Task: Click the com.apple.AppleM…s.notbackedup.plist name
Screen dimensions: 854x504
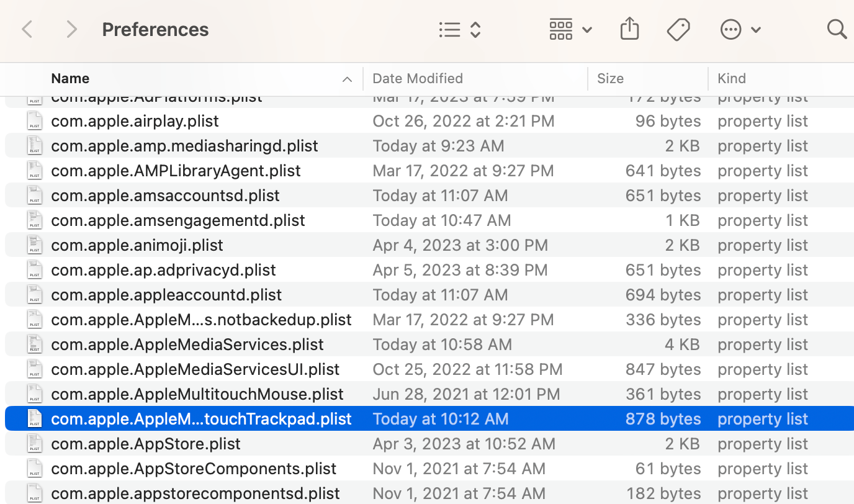Action: tap(201, 320)
